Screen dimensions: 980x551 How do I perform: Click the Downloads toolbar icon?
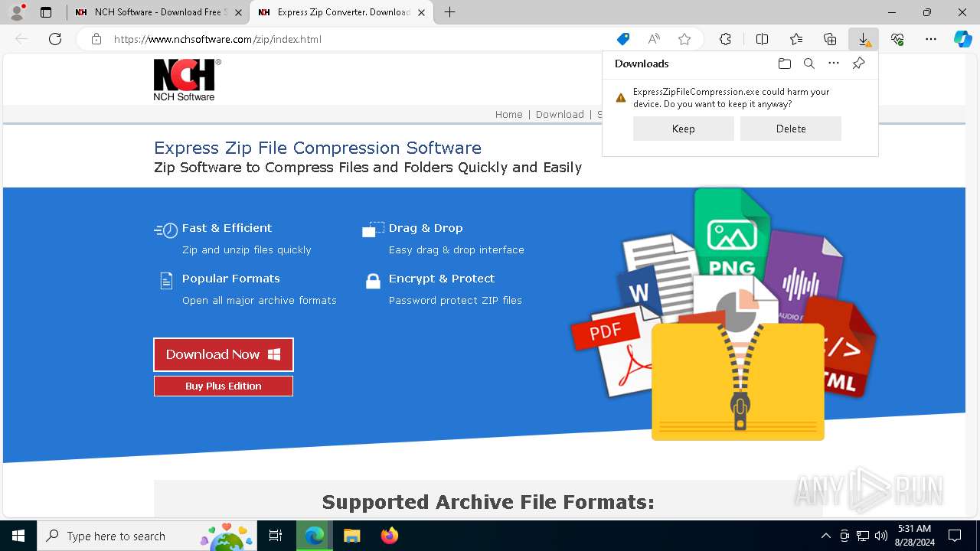click(x=864, y=39)
